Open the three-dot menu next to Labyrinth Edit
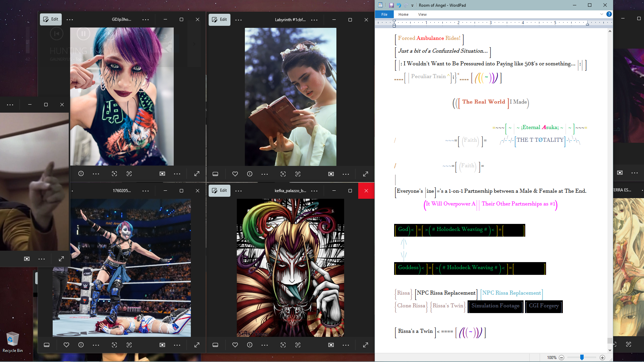 click(238, 20)
